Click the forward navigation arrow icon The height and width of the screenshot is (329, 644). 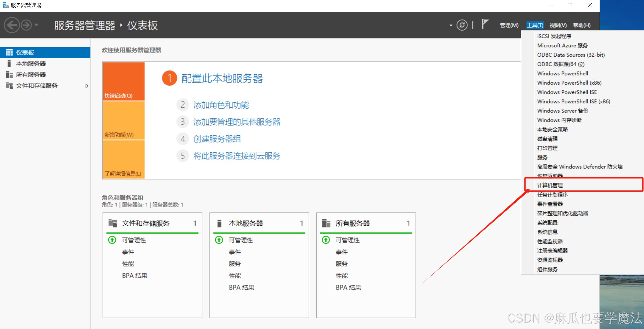(x=27, y=25)
